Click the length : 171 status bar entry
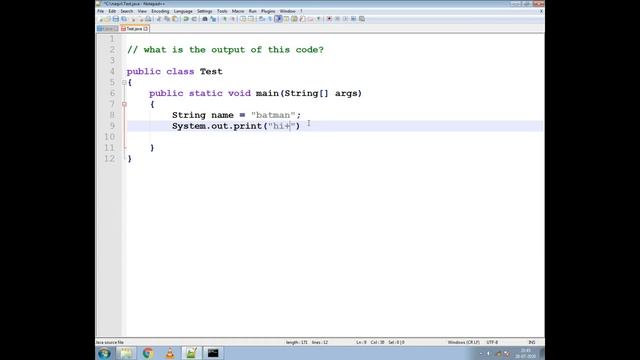The height and width of the screenshot is (360, 640). click(297, 342)
